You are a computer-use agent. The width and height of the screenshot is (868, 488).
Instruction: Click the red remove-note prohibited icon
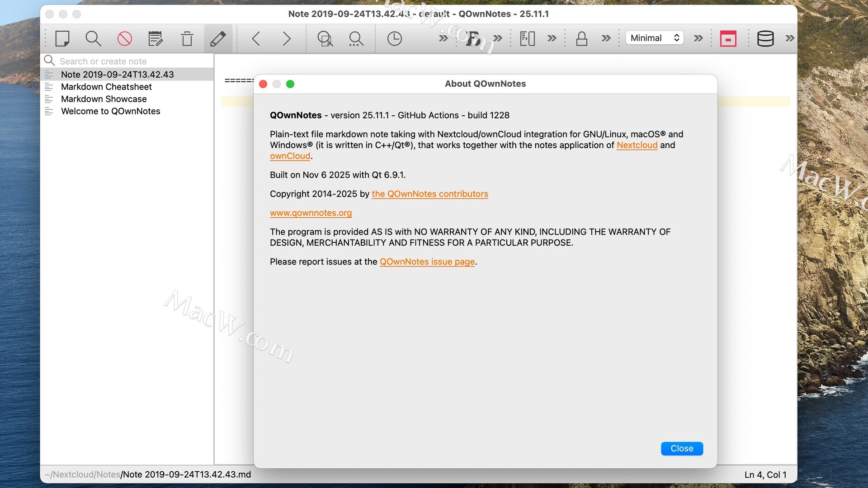tap(124, 38)
